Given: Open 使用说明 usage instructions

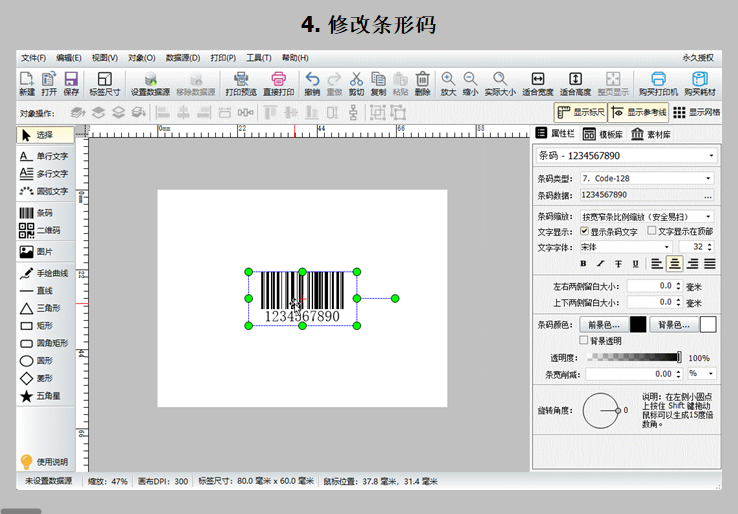Looking at the screenshot, I should point(45,462).
